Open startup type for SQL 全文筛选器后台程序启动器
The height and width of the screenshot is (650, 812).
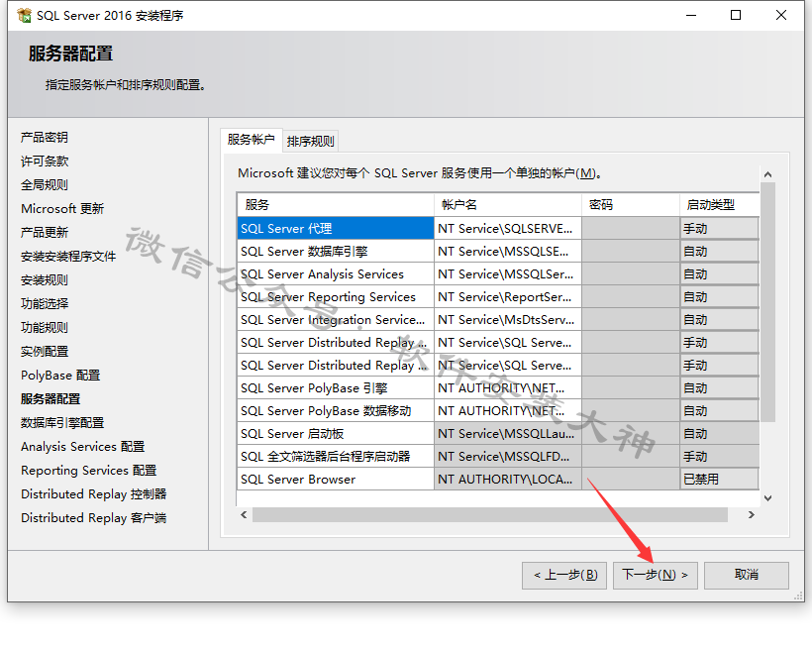(719, 457)
